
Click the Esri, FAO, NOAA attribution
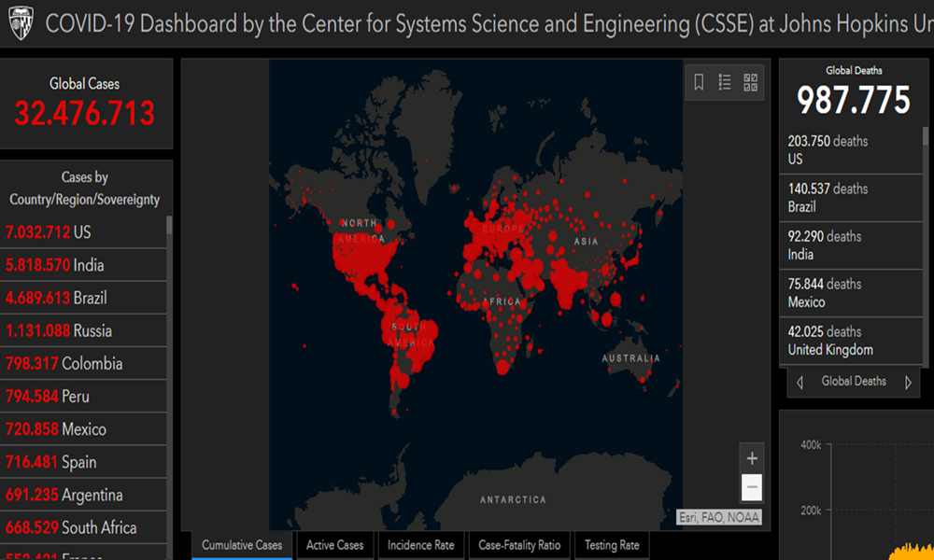(719, 517)
